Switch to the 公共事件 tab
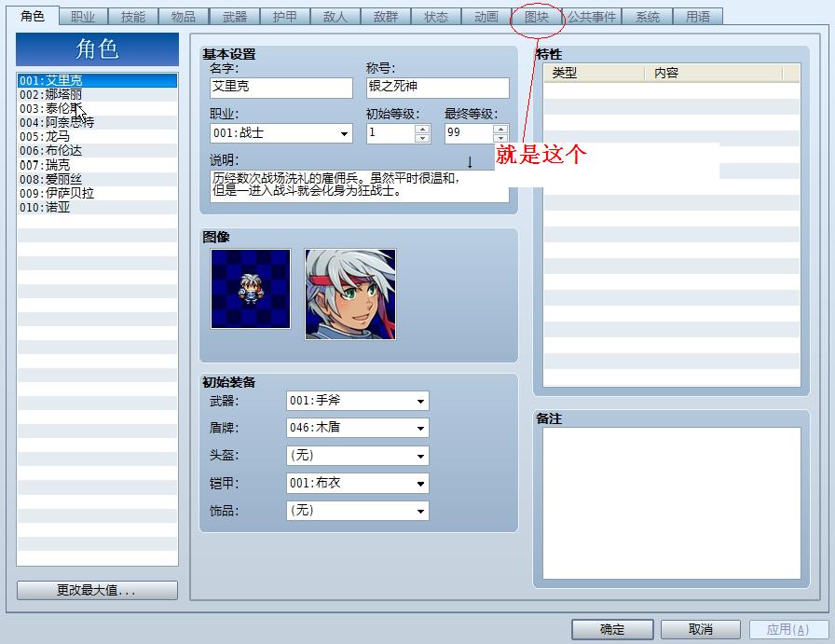 [592, 17]
